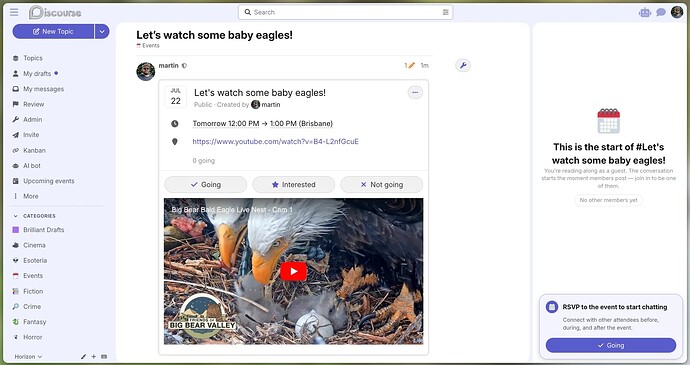Open the YouTube event location link

pos(275,141)
